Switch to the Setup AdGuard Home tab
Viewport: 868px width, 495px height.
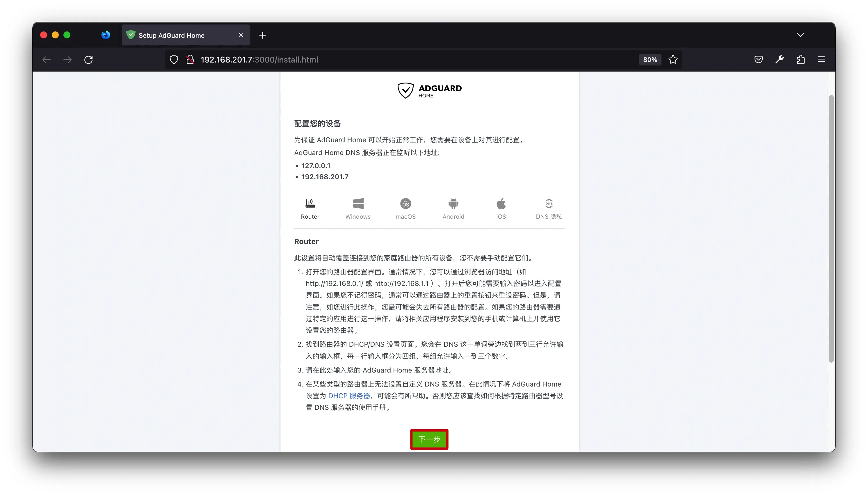(186, 35)
